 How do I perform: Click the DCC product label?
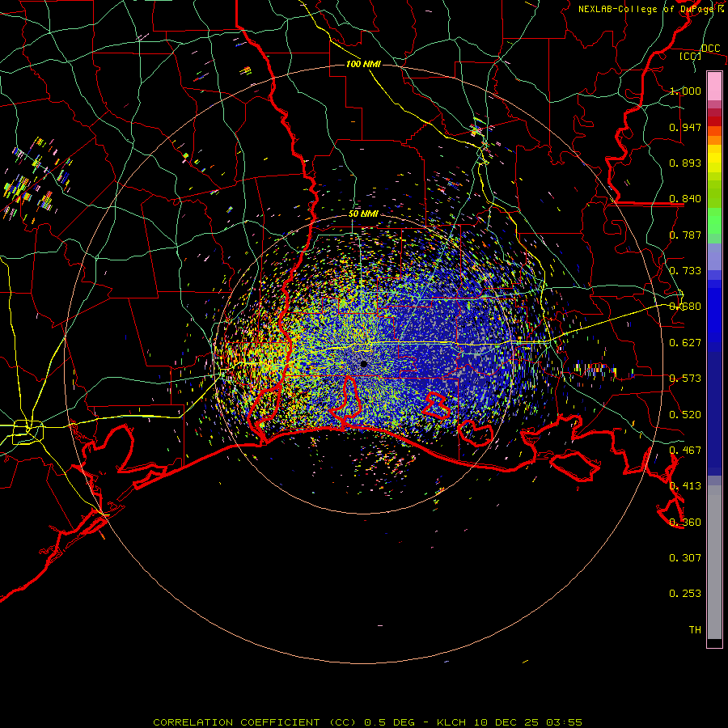(710, 49)
